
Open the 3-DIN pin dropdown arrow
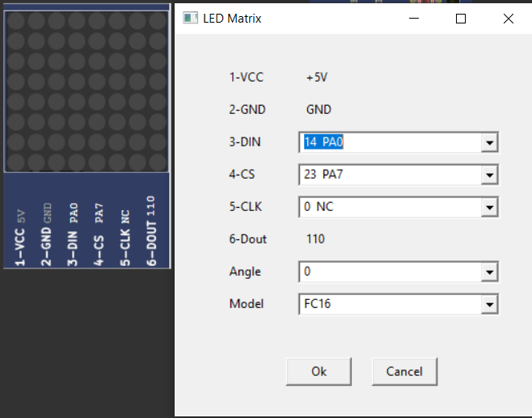pyautogui.click(x=489, y=142)
